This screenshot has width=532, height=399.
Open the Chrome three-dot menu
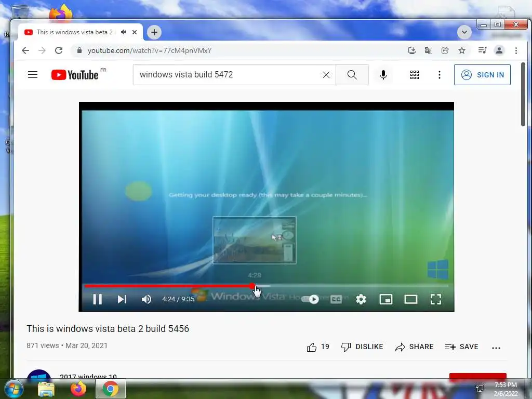coord(516,50)
